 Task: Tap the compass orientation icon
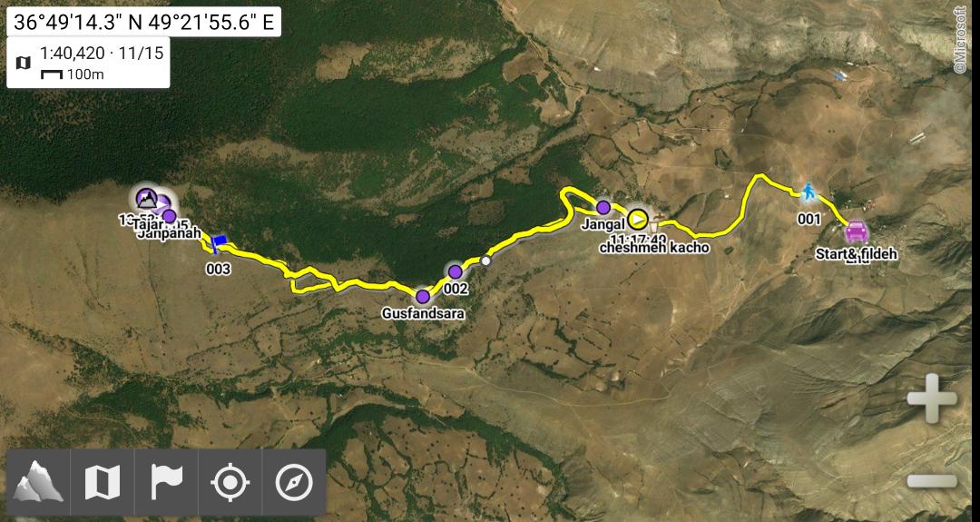tap(294, 482)
